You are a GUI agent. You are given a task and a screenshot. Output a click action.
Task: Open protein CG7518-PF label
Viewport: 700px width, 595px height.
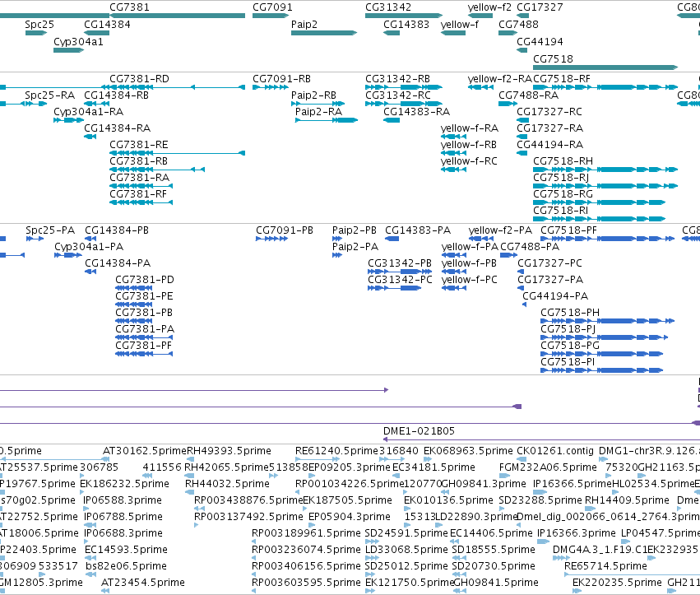568,230
